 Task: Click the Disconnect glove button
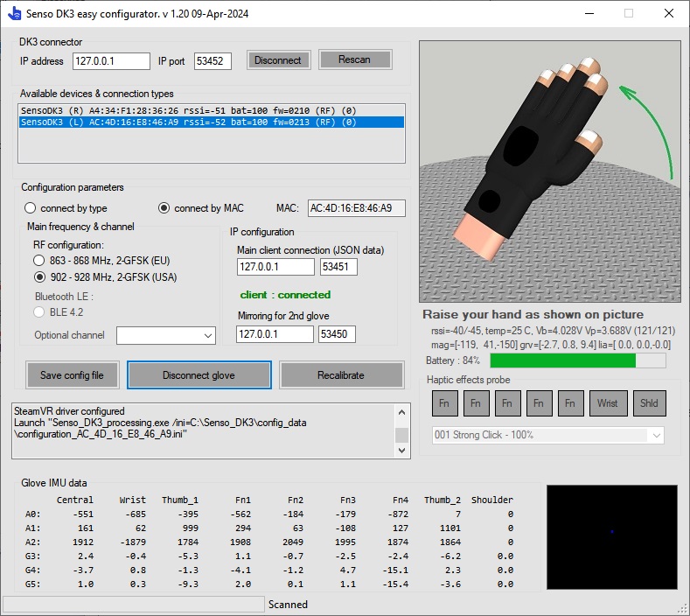tap(199, 375)
